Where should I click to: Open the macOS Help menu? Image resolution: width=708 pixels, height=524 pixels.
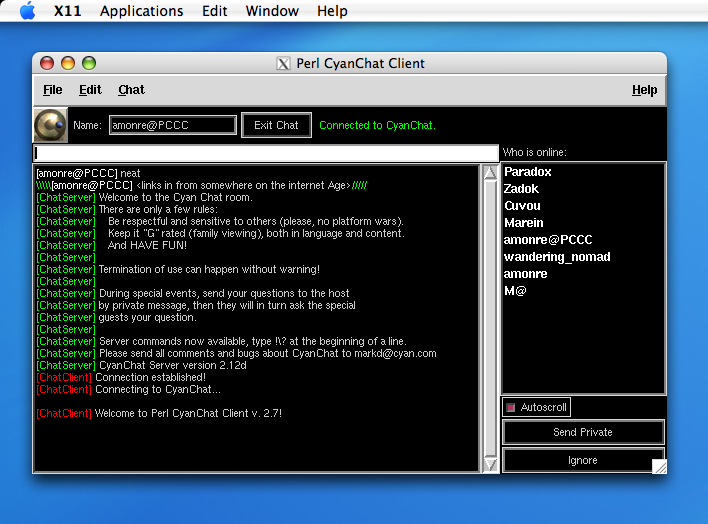332,11
